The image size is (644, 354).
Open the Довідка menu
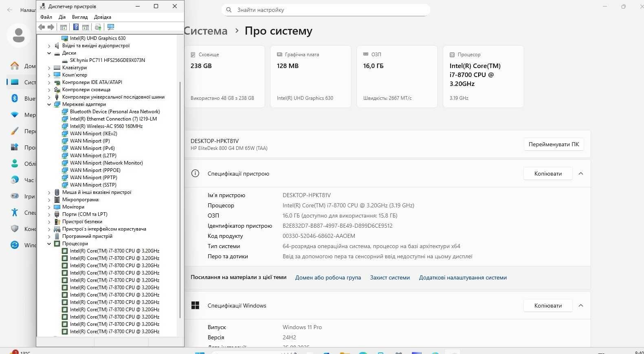click(103, 17)
